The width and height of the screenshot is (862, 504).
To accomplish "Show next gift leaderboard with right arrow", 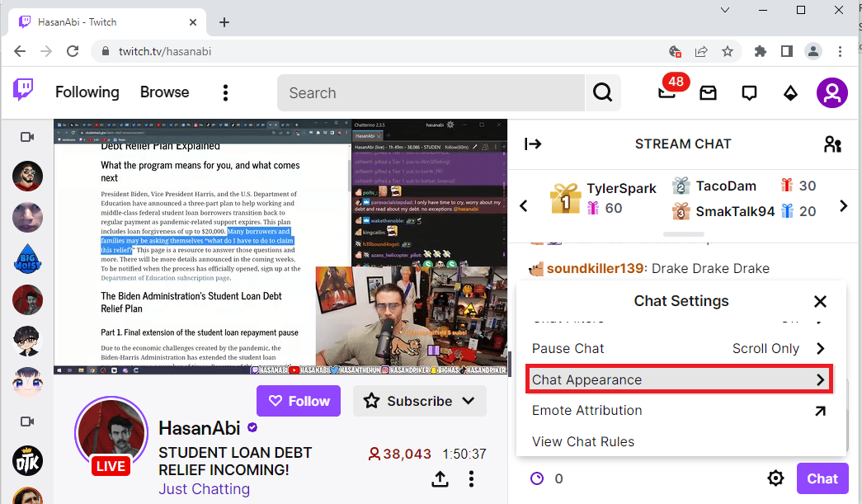I will (843, 205).
